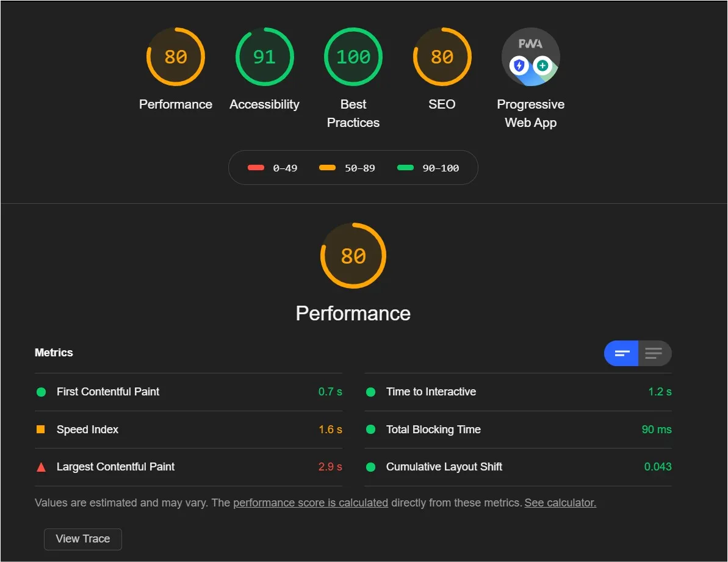Click green circle beside Time to Interactive
The image size is (728, 562).
tap(370, 392)
